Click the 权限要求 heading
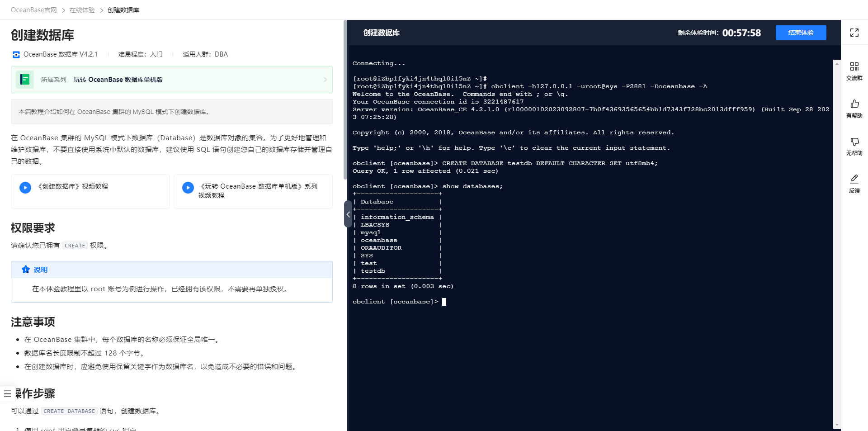This screenshot has width=868, height=431. (33, 228)
